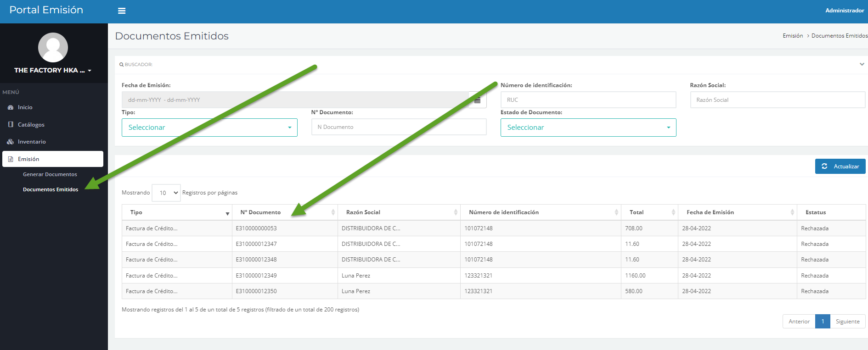868x350 pixels.
Task: Click the Inventario boxes icon in sidebar
Action: (11, 142)
